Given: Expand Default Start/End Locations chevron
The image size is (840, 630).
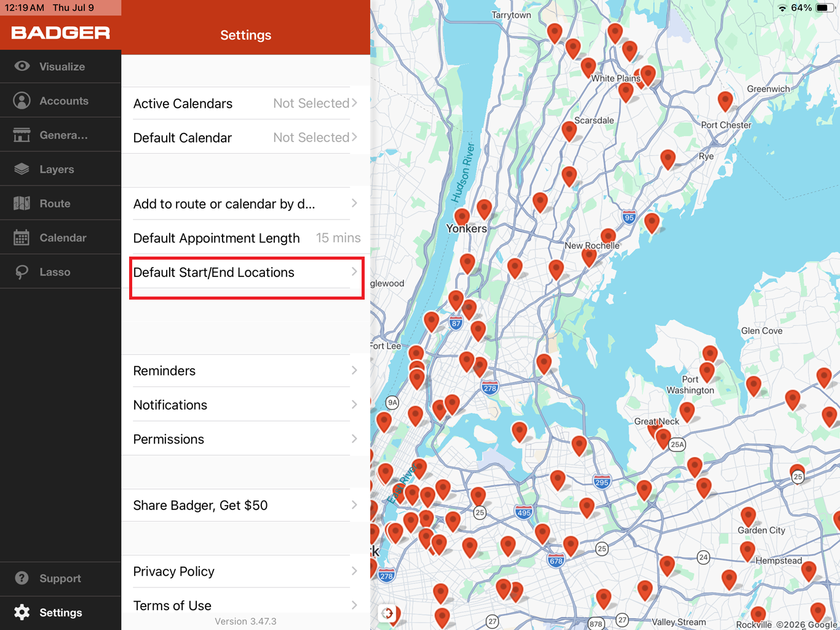Looking at the screenshot, I should (354, 272).
